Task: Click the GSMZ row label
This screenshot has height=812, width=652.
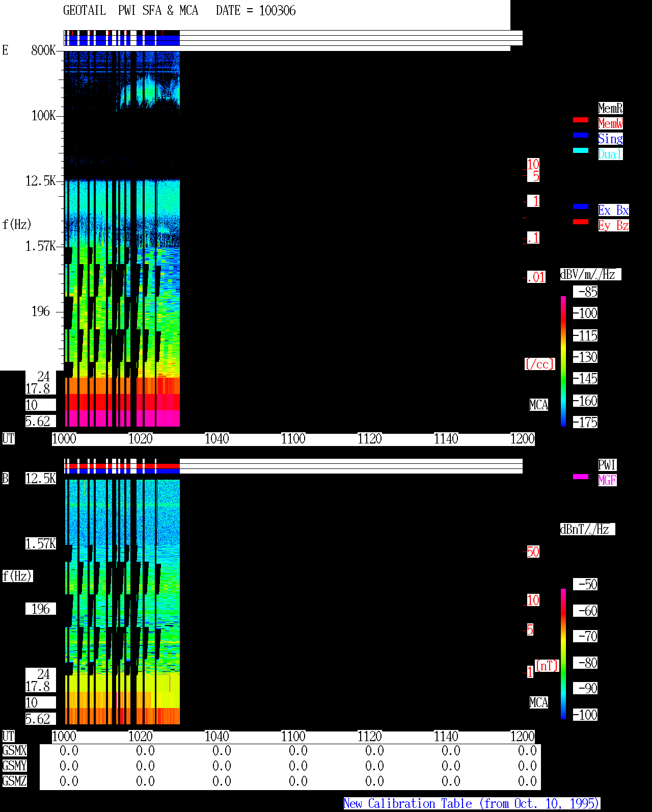Action: (x=14, y=781)
